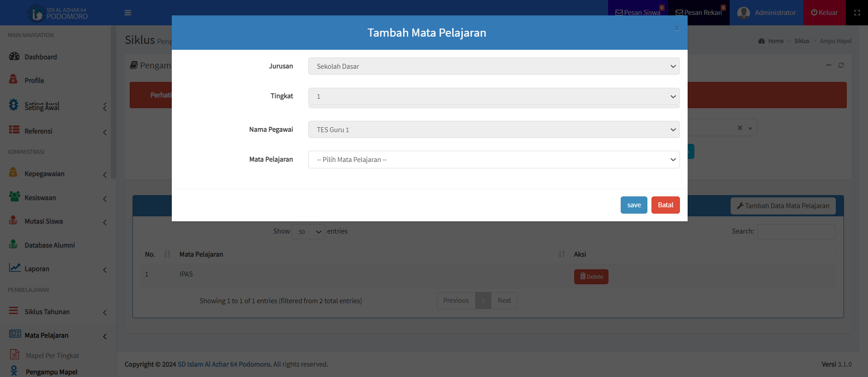Click the Keluar logout button
868x377 pixels.
[824, 13]
